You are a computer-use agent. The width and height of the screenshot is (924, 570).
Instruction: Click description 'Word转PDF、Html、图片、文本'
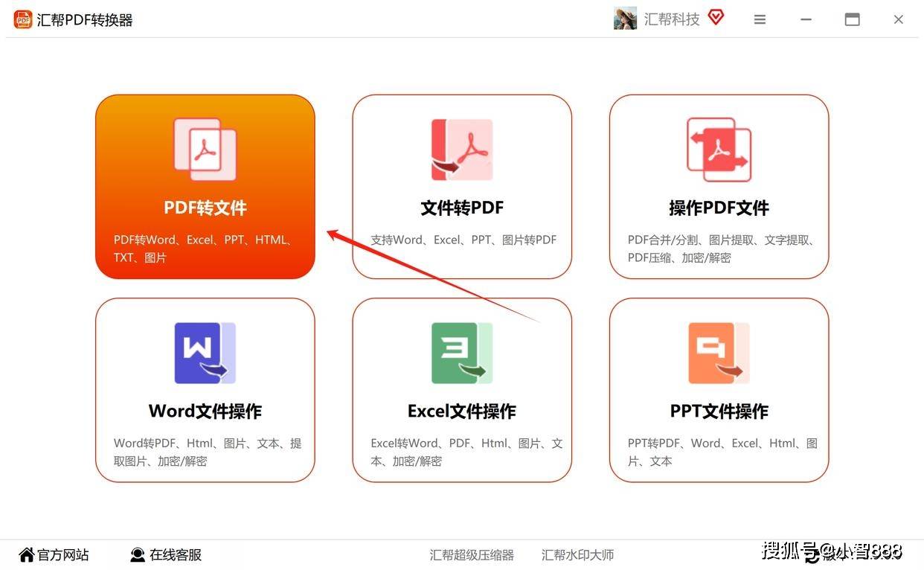pyautogui.click(x=208, y=452)
